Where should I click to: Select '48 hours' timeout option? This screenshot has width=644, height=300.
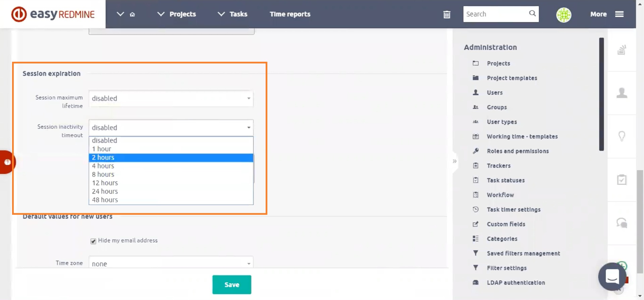click(x=171, y=200)
